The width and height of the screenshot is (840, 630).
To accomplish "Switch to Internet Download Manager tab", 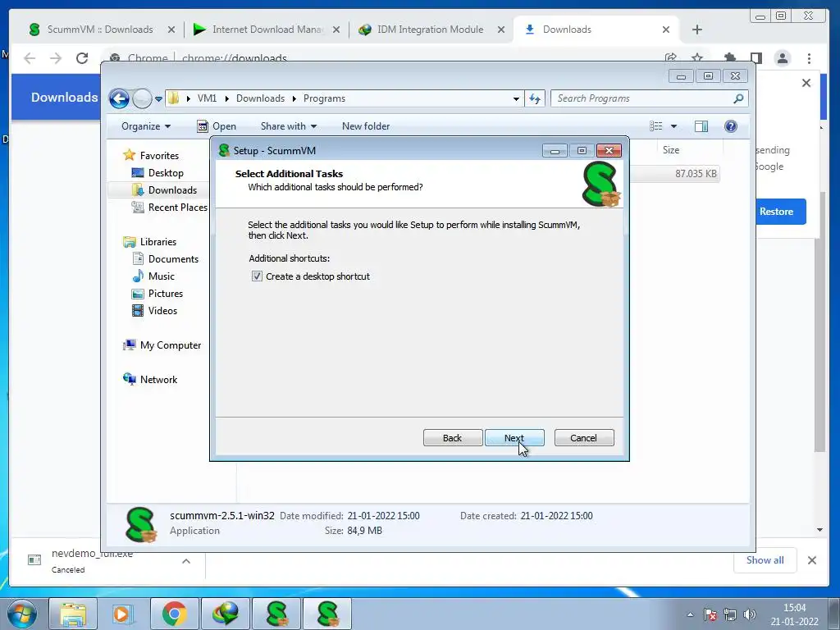I will [267, 30].
